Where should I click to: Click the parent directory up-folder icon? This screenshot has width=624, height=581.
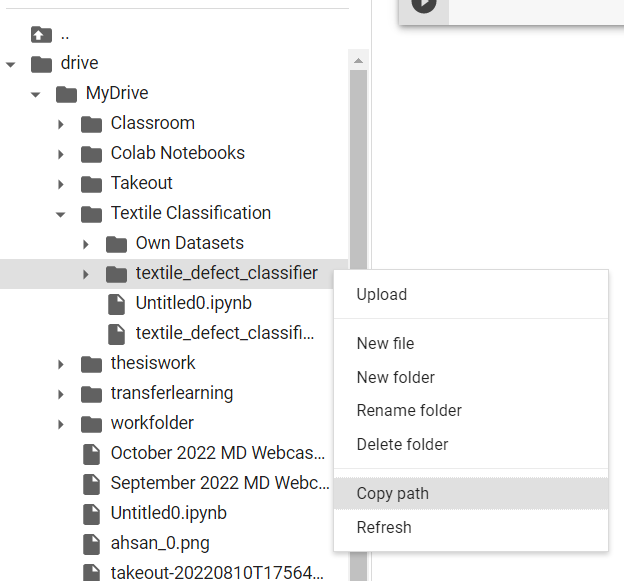pyautogui.click(x=41, y=35)
